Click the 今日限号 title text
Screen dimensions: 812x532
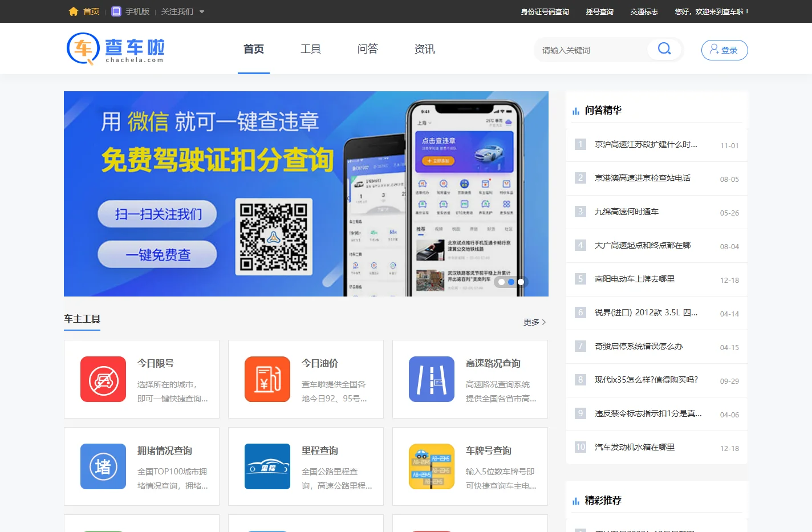156,363
